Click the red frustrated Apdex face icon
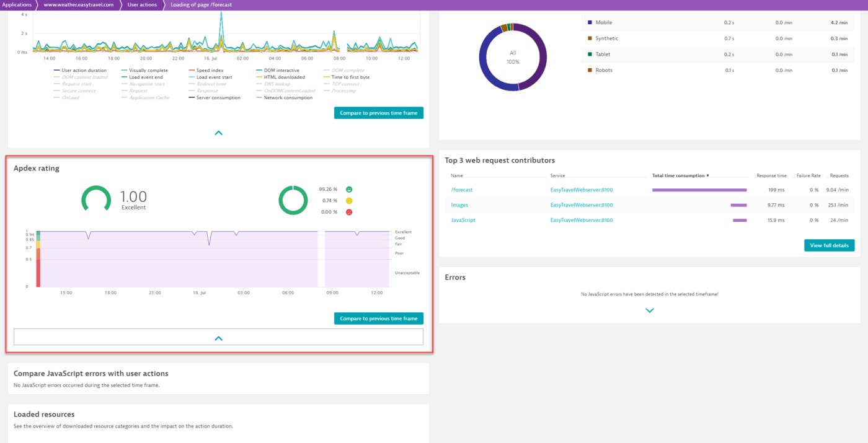The image size is (868, 443). point(348,212)
